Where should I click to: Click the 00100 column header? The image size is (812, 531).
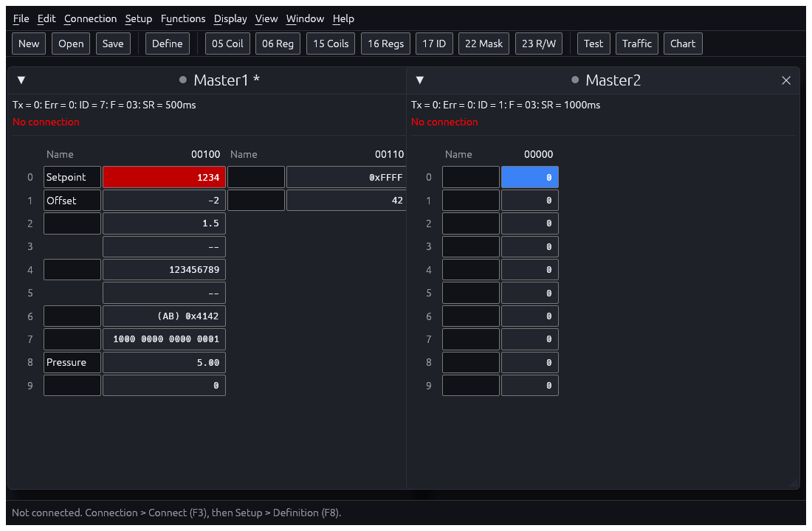(x=206, y=154)
